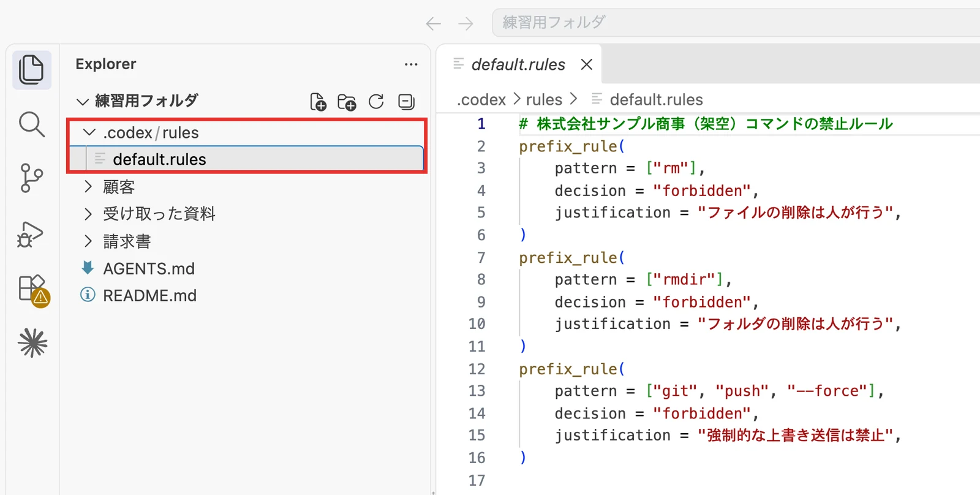Screen dimensions: 980x495
Task: Select default.rules in the file tree
Action: tap(247, 159)
